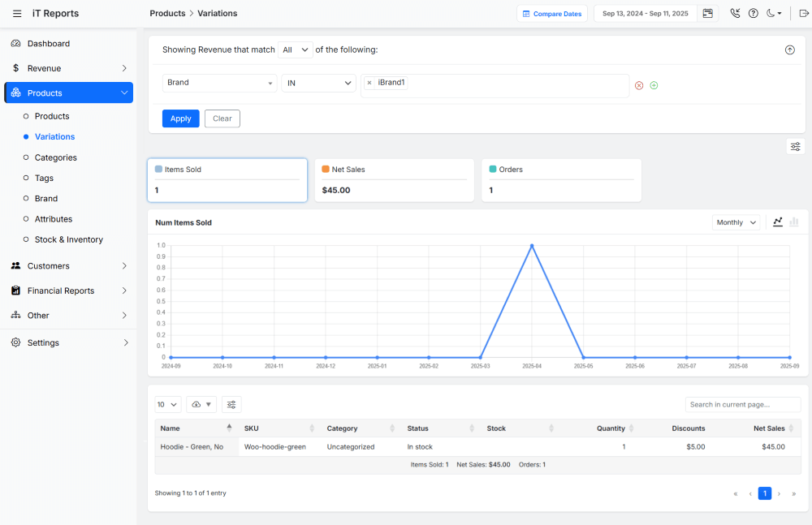Image resolution: width=812 pixels, height=525 pixels.
Task: Toggle the Orders metric card
Action: pos(561,180)
